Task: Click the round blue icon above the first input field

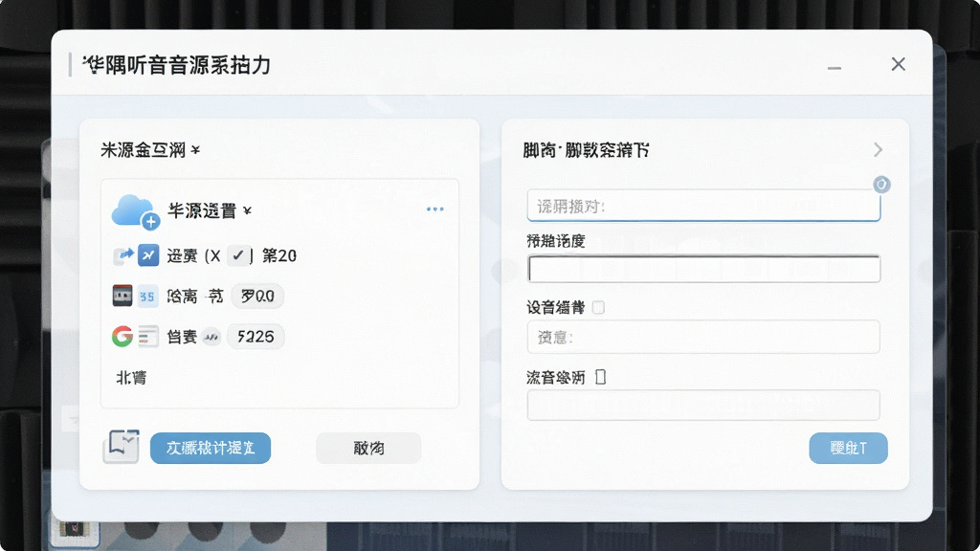Action: pos(881,185)
